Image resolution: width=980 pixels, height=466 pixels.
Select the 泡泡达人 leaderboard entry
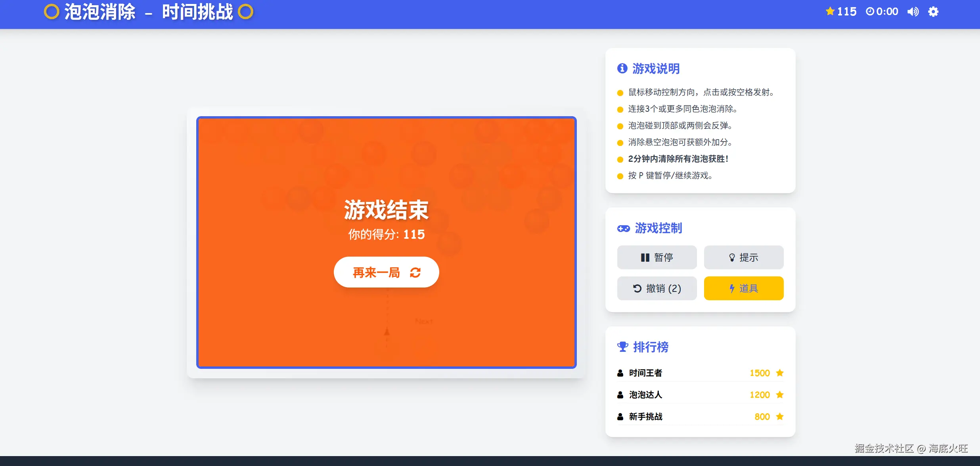coord(645,395)
